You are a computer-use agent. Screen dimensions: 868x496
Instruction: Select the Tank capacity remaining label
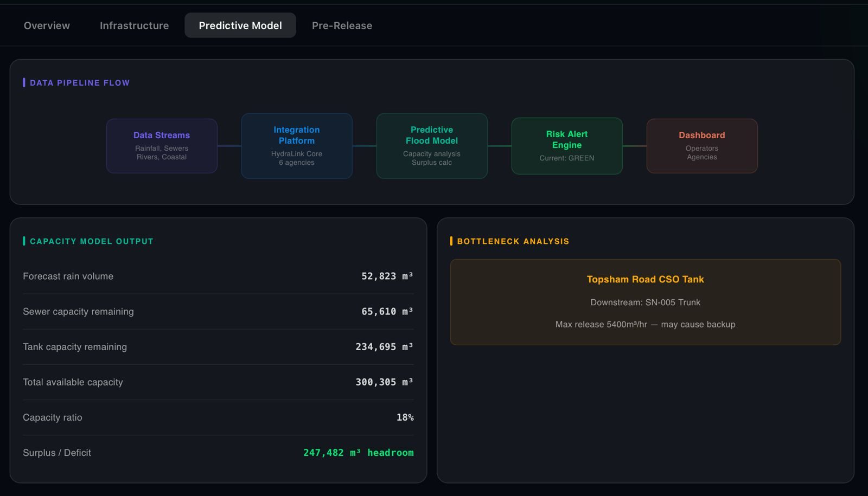pos(75,347)
